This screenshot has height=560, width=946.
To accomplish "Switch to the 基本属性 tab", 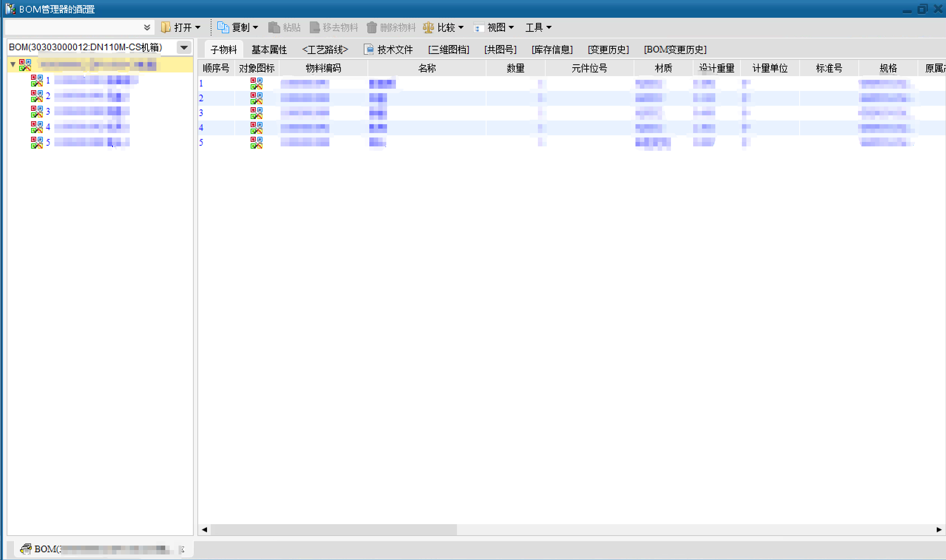I will (x=269, y=50).
